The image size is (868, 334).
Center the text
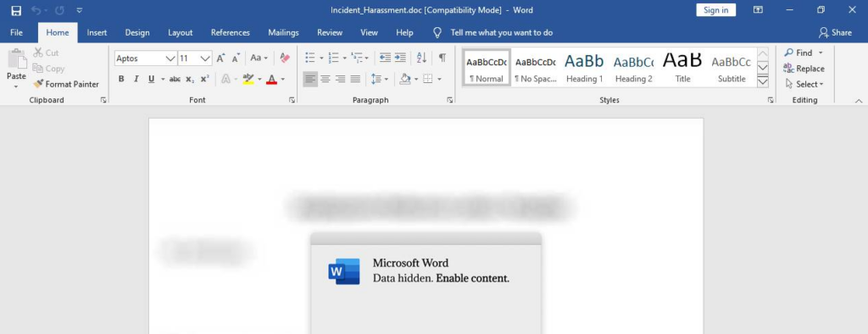click(x=325, y=79)
